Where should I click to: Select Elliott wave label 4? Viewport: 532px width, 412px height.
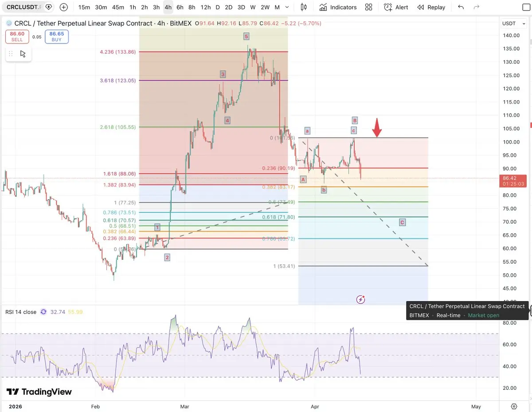pos(227,120)
